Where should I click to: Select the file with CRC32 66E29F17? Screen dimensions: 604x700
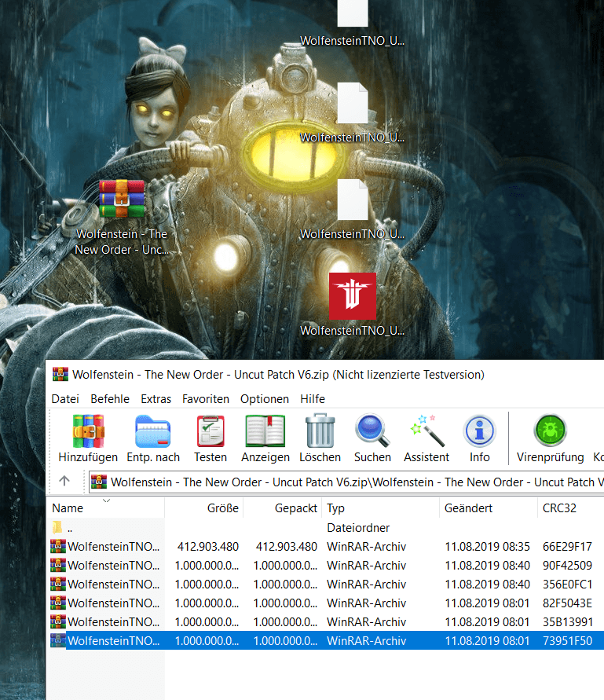pyautogui.click(x=324, y=547)
